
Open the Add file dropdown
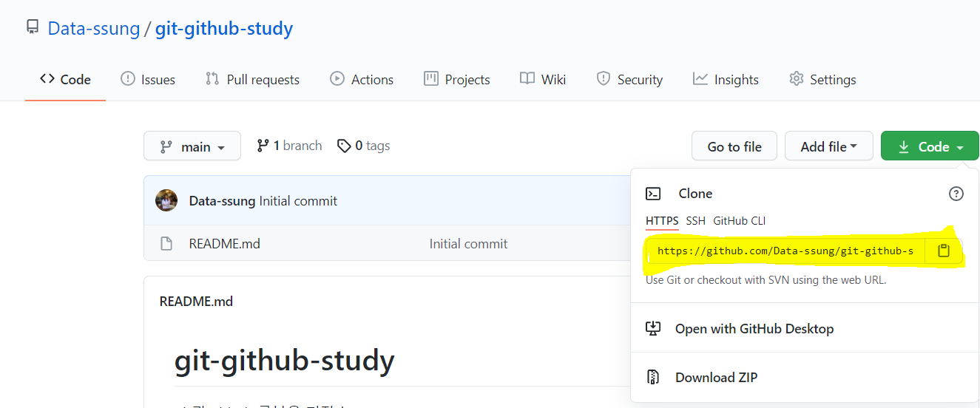point(828,146)
